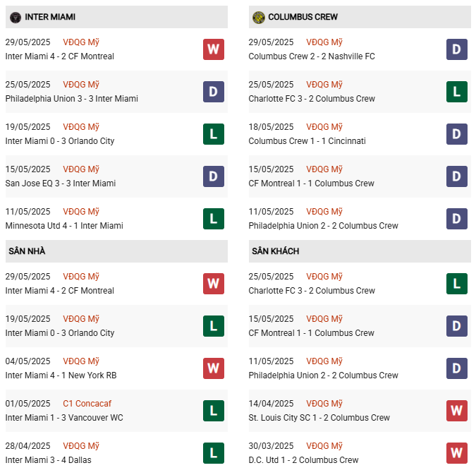Viewport: 476px width, 475px height.
Task: Open the Inter Miami 3 - 4 Dallas match
Action: [48, 460]
